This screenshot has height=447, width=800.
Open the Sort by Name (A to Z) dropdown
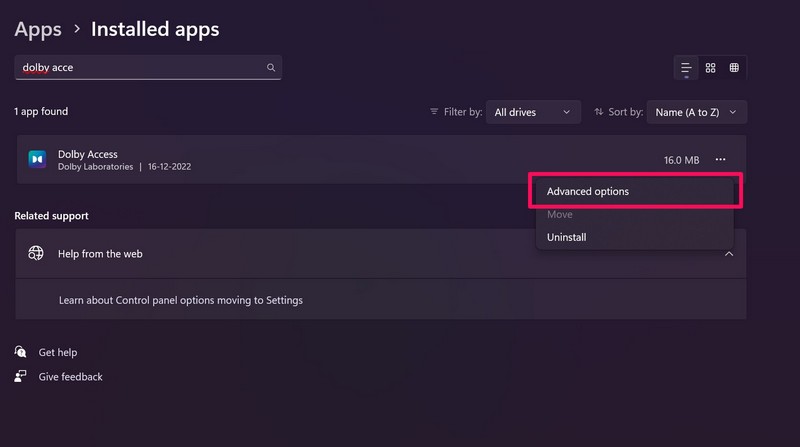tap(696, 112)
